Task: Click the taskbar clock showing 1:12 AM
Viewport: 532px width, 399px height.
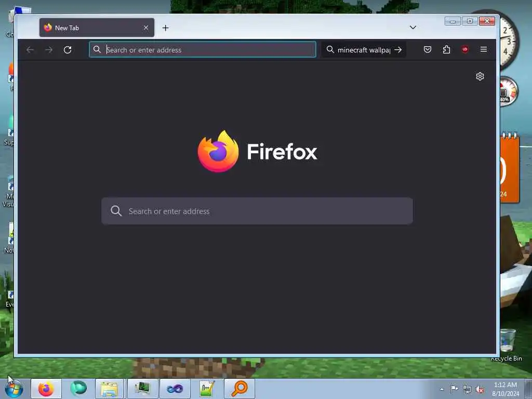Action: tap(505, 389)
